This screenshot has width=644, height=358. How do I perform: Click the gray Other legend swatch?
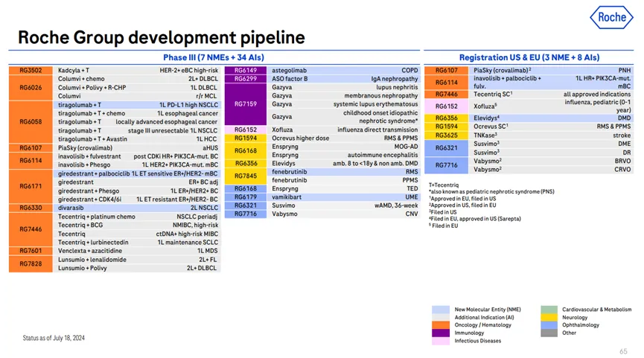tap(549, 333)
